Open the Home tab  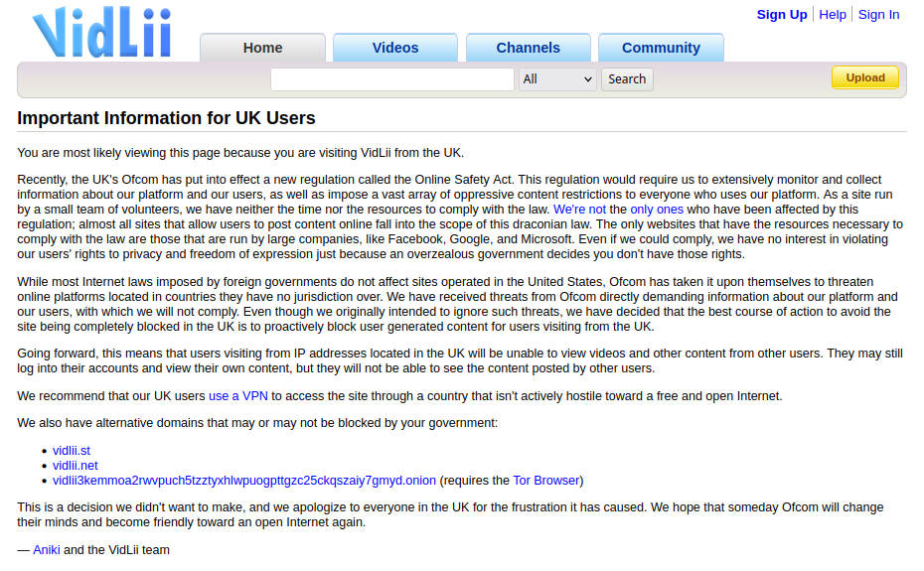pos(262,48)
